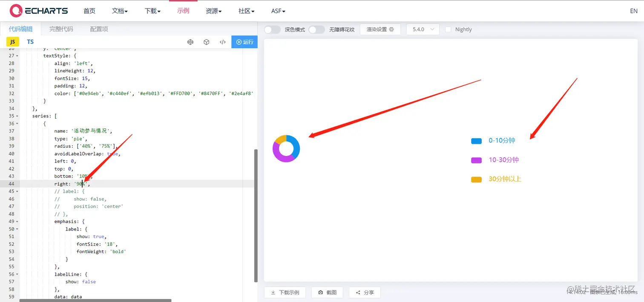Click purple legend swatch for 10-30分钟
This screenshot has height=302, width=644.
click(476, 160)
